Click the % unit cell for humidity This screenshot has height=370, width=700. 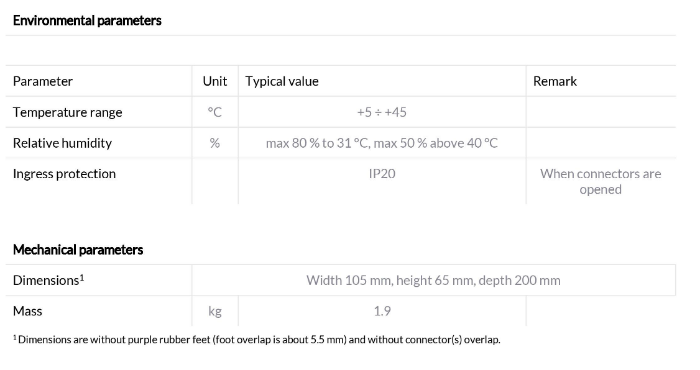point(215,143)
